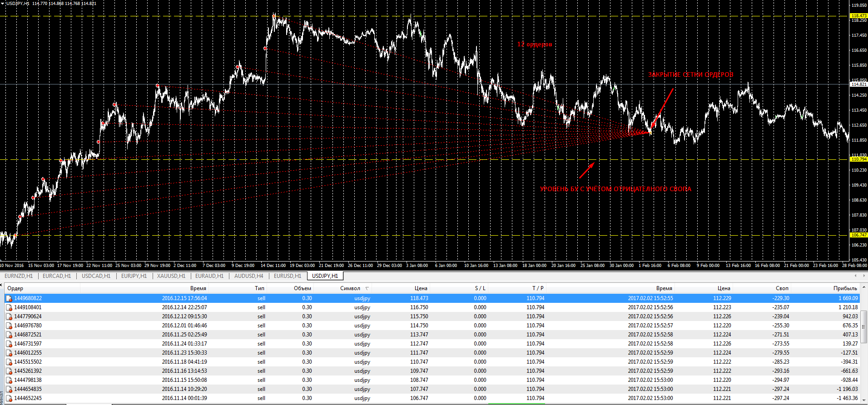This screenshot has width=868, height=405.
Task: Click the order icon beside 1446872521
Action: (9, 335)
